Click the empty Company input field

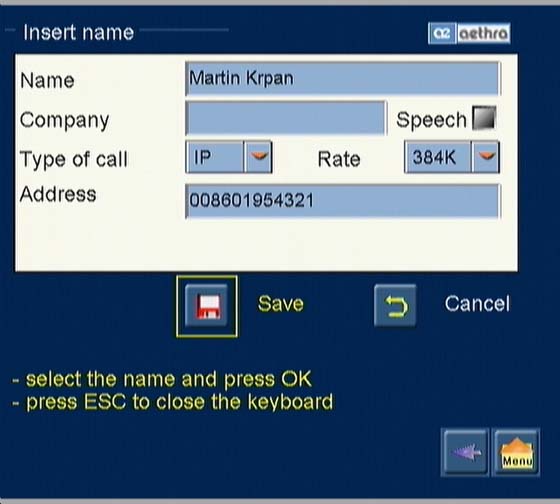pyautogui.click(x=286, y=118)
